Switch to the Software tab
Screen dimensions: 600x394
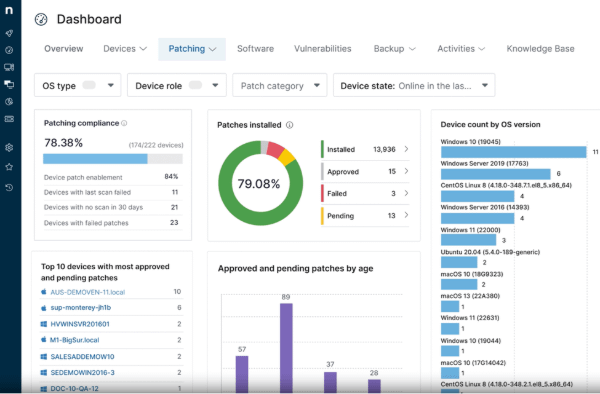255,49
